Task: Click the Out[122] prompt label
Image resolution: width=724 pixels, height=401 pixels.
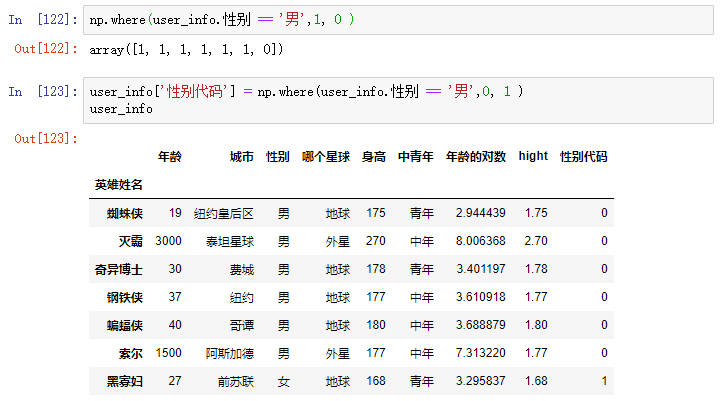Action: (x=46, y=49)
